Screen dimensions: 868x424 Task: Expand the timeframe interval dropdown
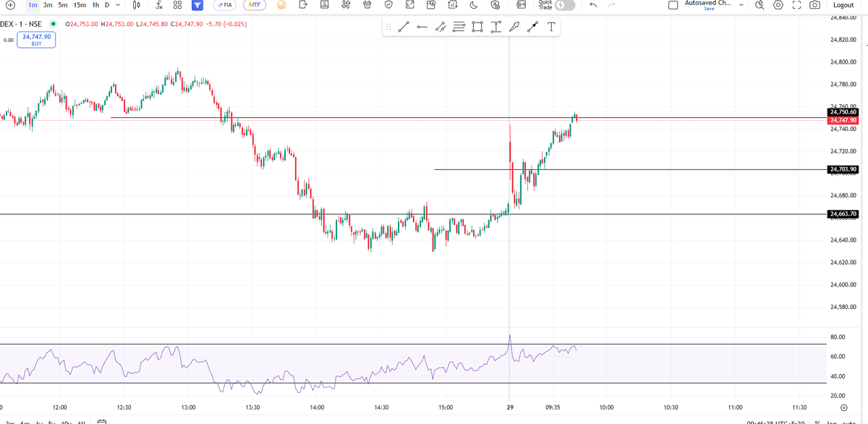pos(118,5)
